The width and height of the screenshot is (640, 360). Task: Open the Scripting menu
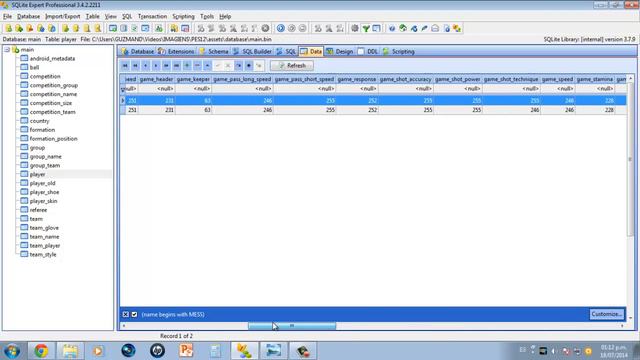pyautogui.click(x=183, y=16)
